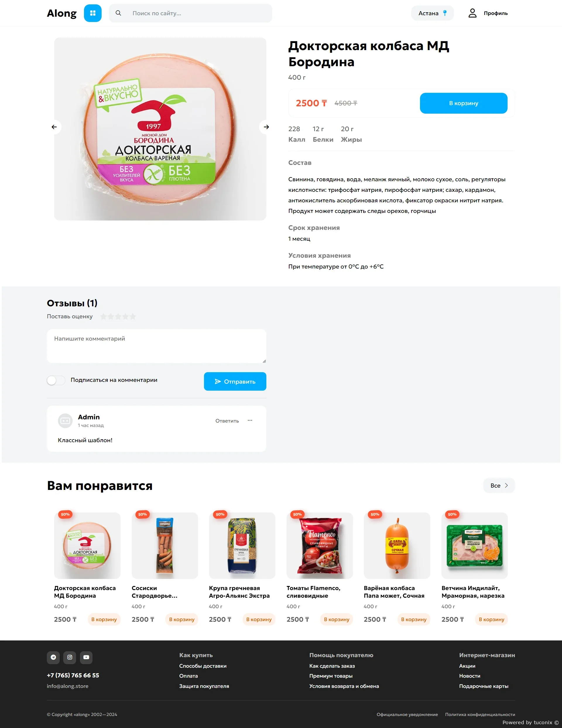Open the Томаты Flamenco product thumbnail

click(319, 546)
